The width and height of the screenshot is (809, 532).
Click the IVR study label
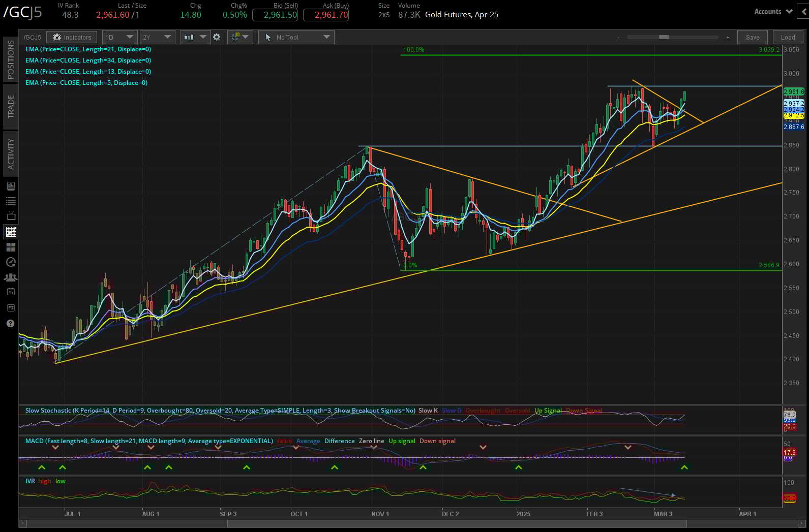click(30, 481)
